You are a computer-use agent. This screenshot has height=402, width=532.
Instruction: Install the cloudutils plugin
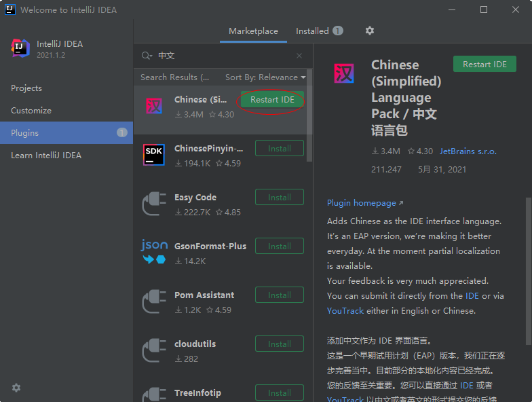(280, 344)
